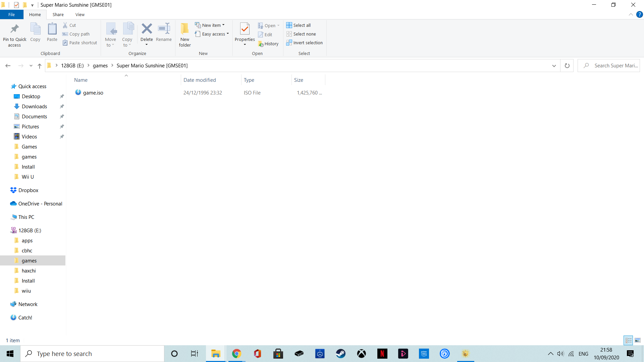This screenshot has height=362, width=644.
Task: Open the Windows Start menu
Action: pos(10,354)
